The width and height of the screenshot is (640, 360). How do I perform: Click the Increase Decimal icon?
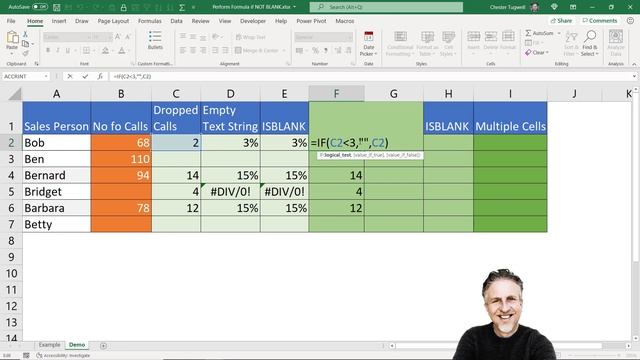coord(338,51)
